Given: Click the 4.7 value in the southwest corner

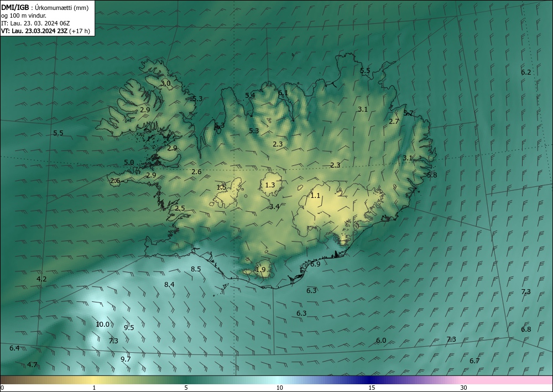Looking at the screenshot, I should [32, 364].
